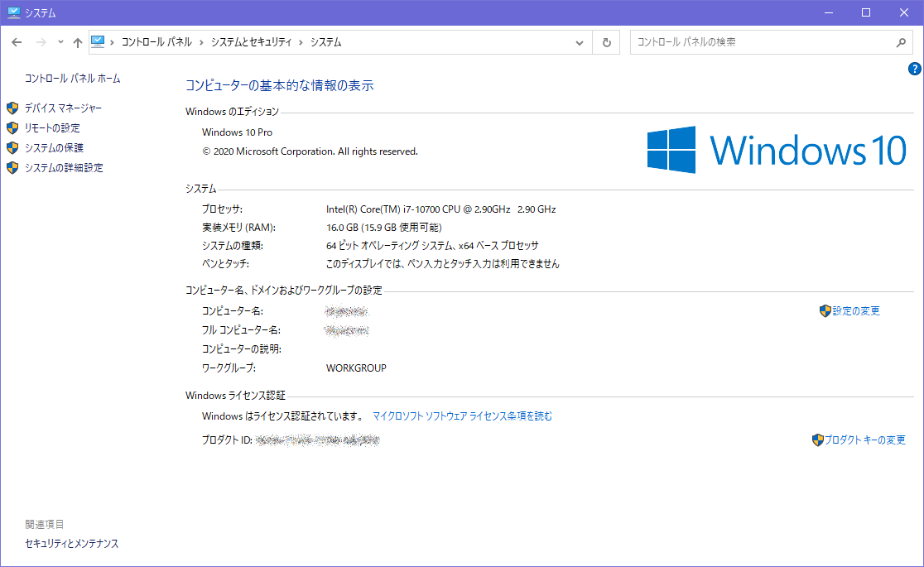
Task: Minimize the システム window
Action: click(829, 12)
